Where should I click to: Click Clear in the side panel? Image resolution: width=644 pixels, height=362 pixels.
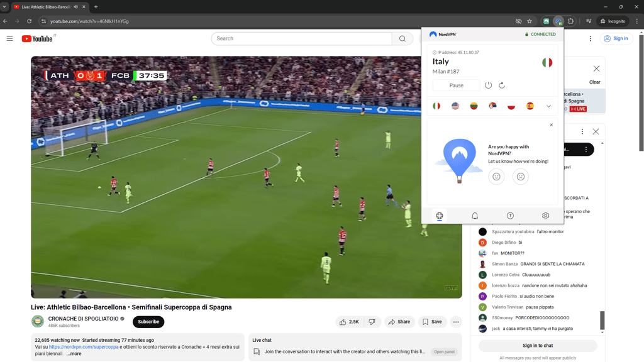tap(595, 82)
